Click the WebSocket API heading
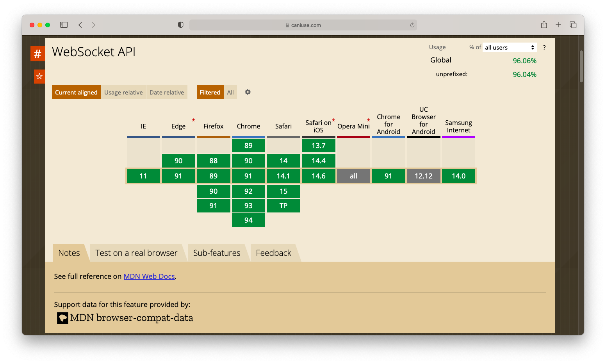Screen dimensions: 606x364 94,52
